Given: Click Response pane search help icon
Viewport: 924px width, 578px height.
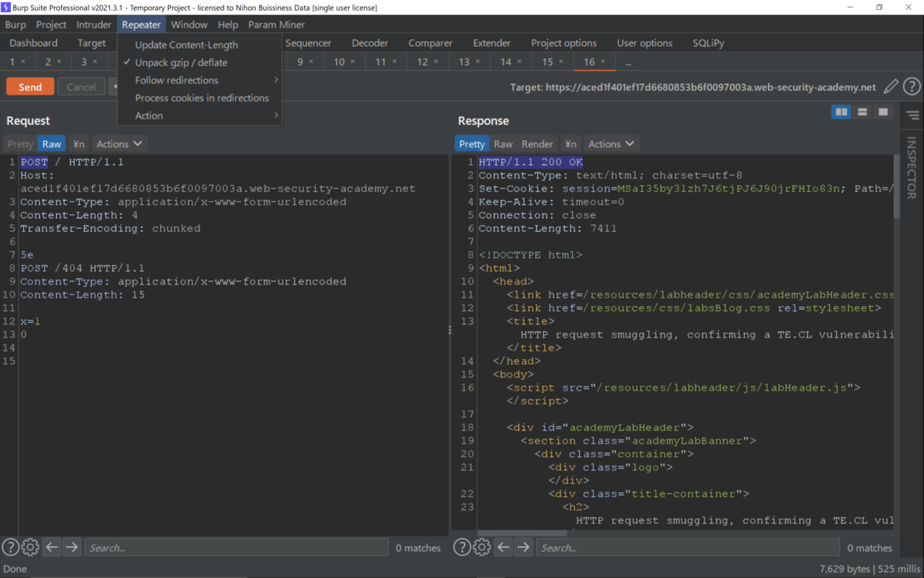Looking at the screenshot, I should [462, 547].
